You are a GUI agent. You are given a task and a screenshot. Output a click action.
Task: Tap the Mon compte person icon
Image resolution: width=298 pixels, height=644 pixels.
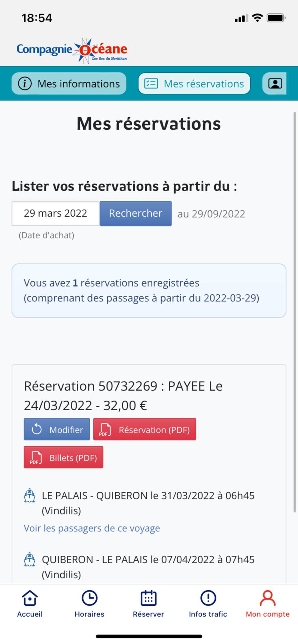[x=268, y=598]
